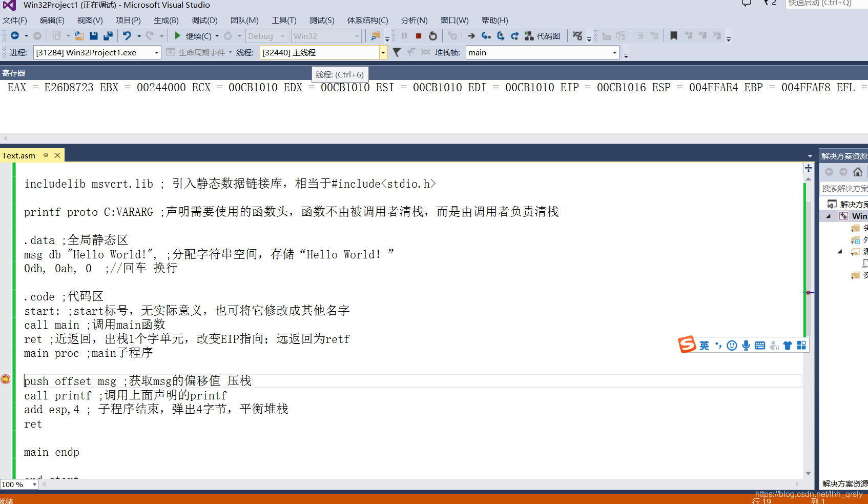The image size is (868, 504).
Task: Click the Navigate Backward arrow icon
Action: pyautogui.click(x=15, y=36)
